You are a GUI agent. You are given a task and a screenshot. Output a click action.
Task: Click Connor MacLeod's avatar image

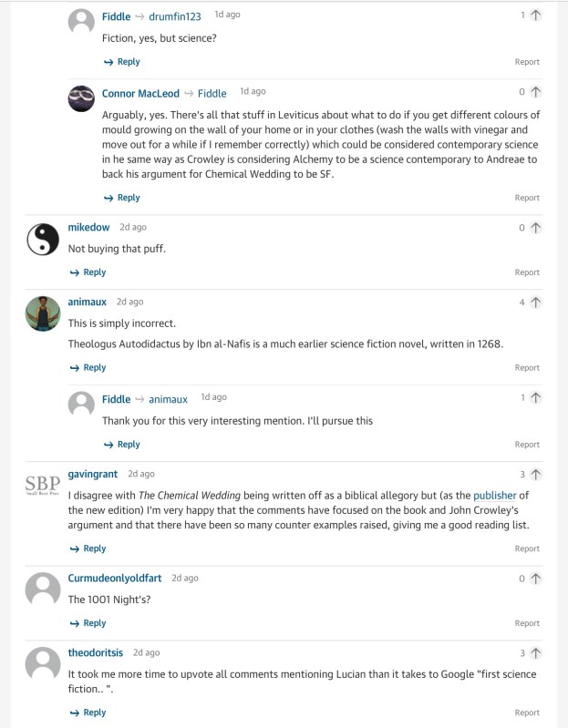tap(82, 97)
